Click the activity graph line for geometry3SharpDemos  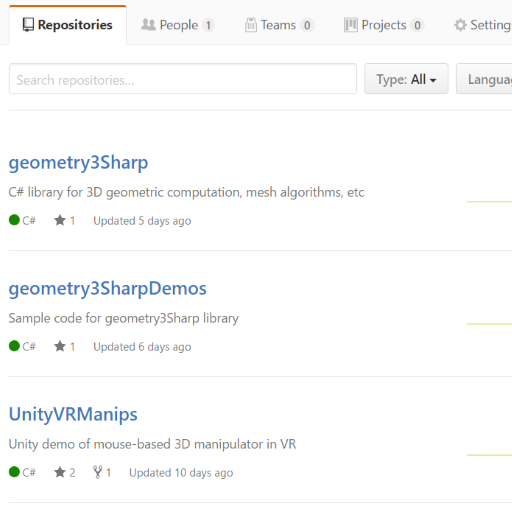point(489,324)
